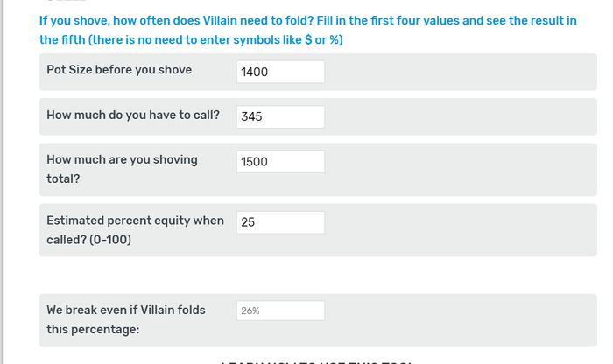Select the shove total field showing 1500
This screenshot has width=613, height=364.
280,162
